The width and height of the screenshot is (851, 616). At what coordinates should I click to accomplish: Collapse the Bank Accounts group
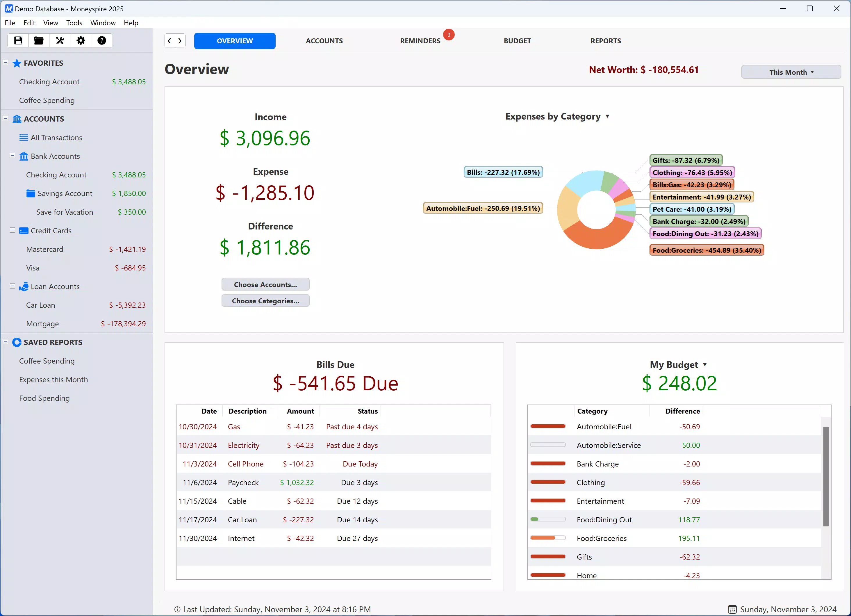(13, 156)
